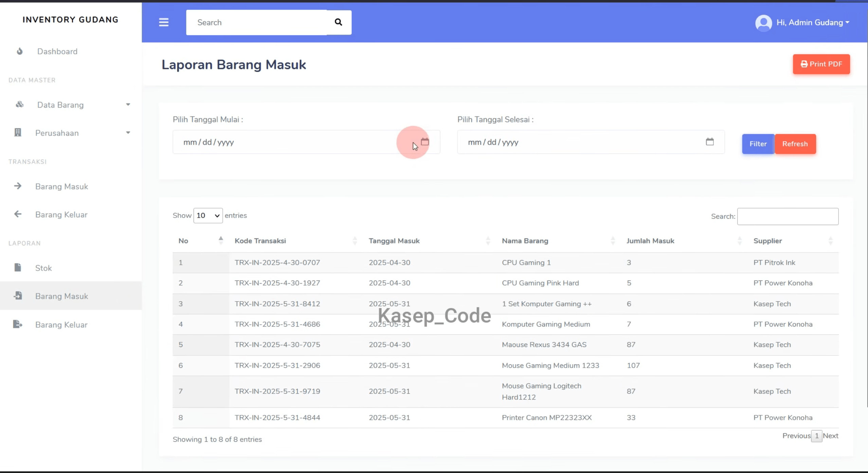Click the blue Filter button
The width and height of the screenshot is (868, 473).
(x=758, y=144)
